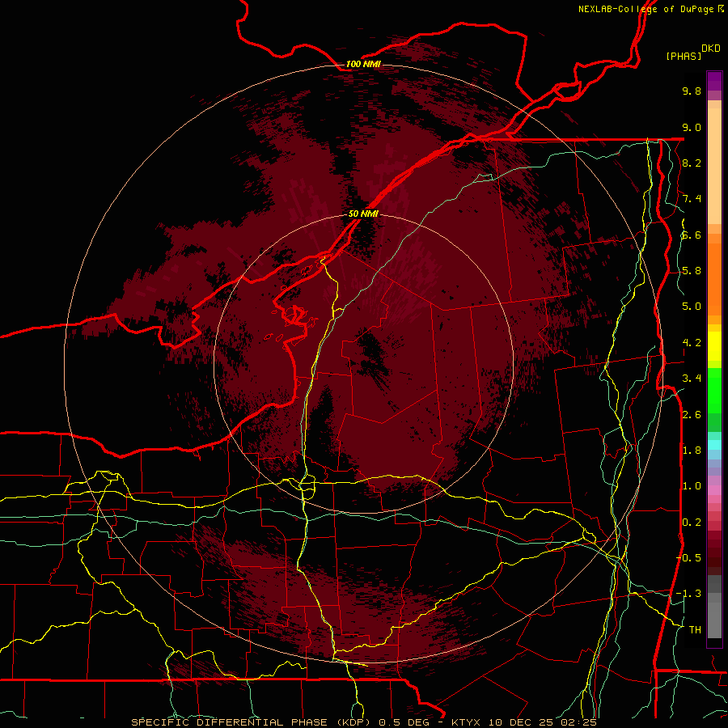Image resolution: width=728 pixels, height=728 pixels.
Task: Click the 8.2 scale value
Action: [692, 163]
